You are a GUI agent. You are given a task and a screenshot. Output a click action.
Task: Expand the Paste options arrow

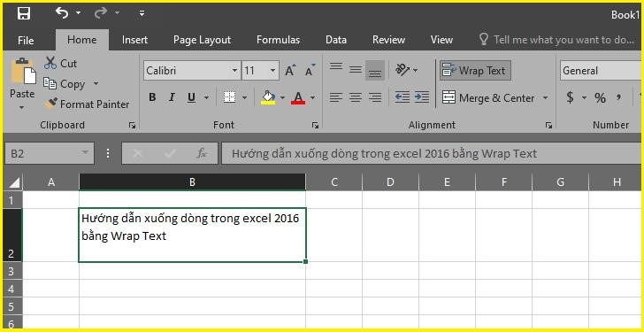coord(22,108)
